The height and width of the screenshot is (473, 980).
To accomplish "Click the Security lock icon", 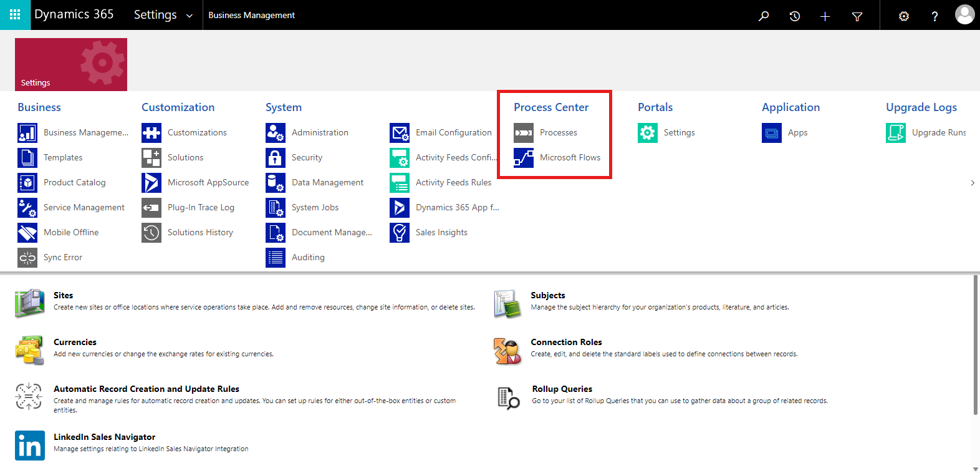I will click(276, 158).
